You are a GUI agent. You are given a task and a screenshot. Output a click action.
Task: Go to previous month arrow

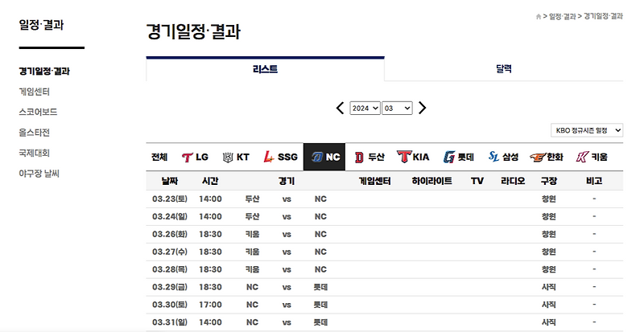click(x=340, y=108)
